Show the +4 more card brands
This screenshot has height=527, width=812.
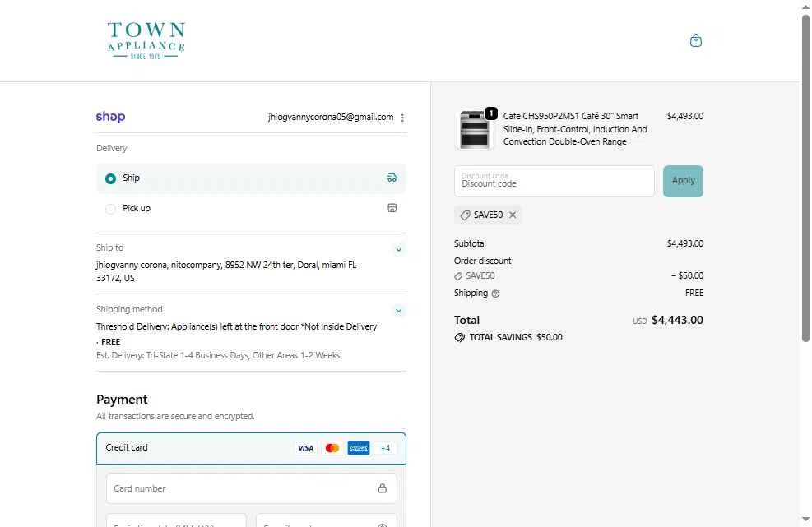pos(385,448)
